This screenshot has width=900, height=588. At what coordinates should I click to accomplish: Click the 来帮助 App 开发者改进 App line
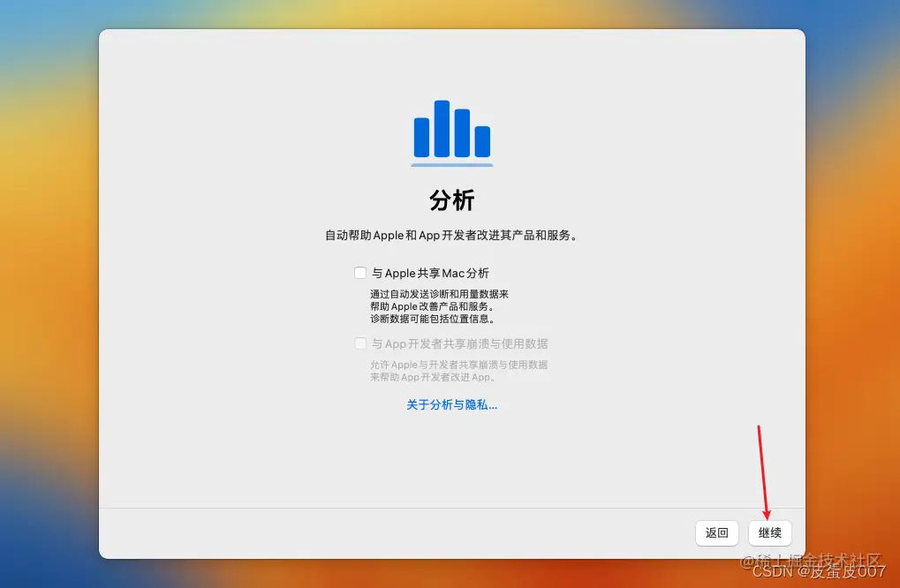pos(433,378)
